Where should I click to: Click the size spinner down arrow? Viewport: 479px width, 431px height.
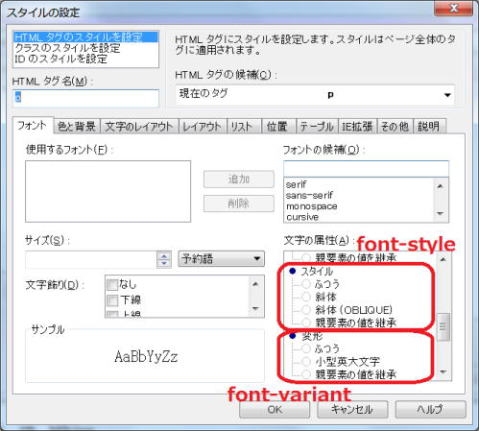click(x=164, y=263)
